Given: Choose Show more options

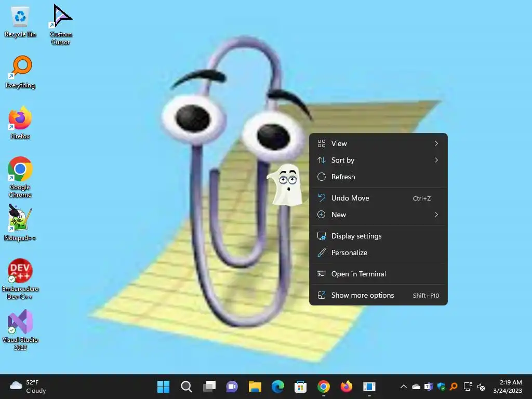Looking at the screenshot, I should [x=378, y=296].
